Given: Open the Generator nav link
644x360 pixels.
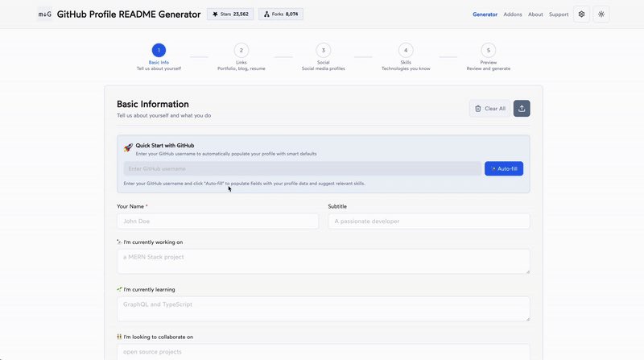Looking at the screenshot, I should [x=485, y=14].
